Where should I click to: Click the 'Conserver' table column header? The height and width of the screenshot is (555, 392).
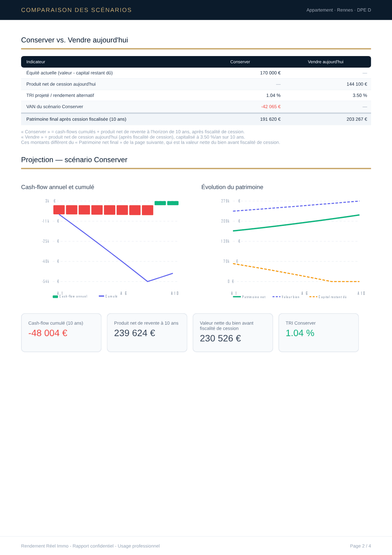point(240,62)
